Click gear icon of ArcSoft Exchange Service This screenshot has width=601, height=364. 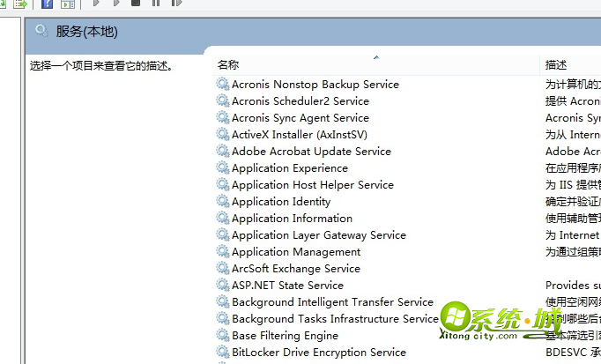(223, 268)
